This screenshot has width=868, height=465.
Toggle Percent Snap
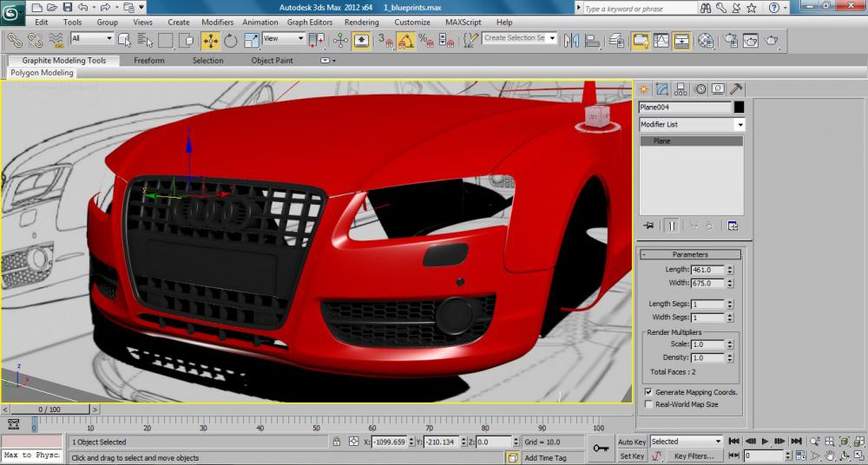(x=426, y=40)
